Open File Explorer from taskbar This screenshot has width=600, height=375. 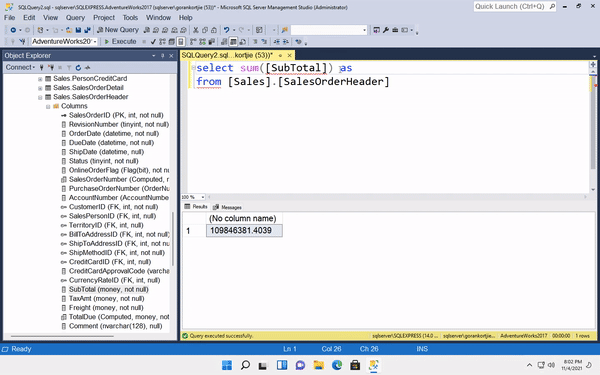pyautogui.click(x=318, y=365)
